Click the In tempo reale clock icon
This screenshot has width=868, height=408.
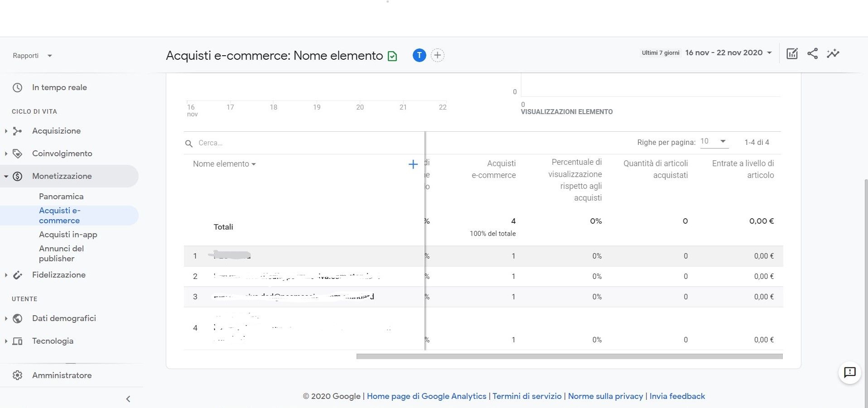(x=17, y=87)
